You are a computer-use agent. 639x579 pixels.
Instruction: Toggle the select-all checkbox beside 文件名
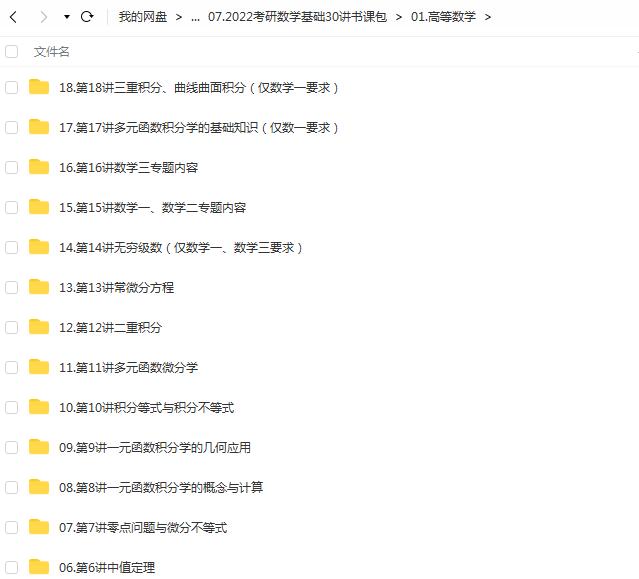click(12, 51)
